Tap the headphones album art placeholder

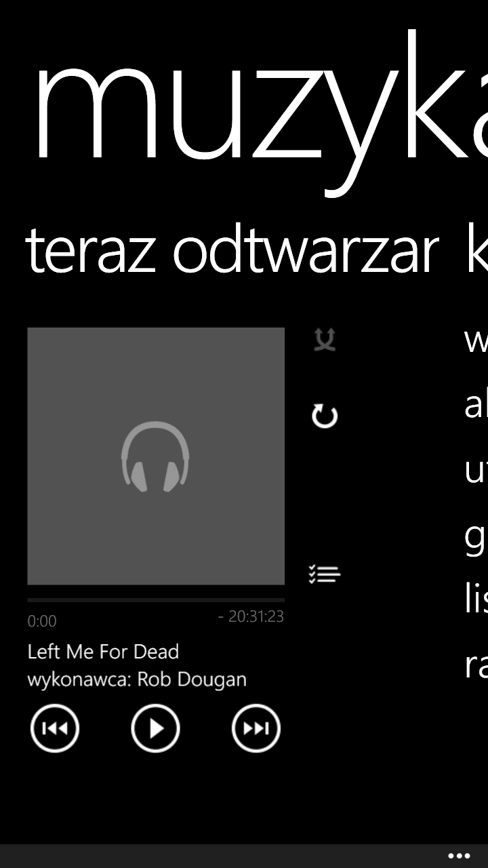156,456
